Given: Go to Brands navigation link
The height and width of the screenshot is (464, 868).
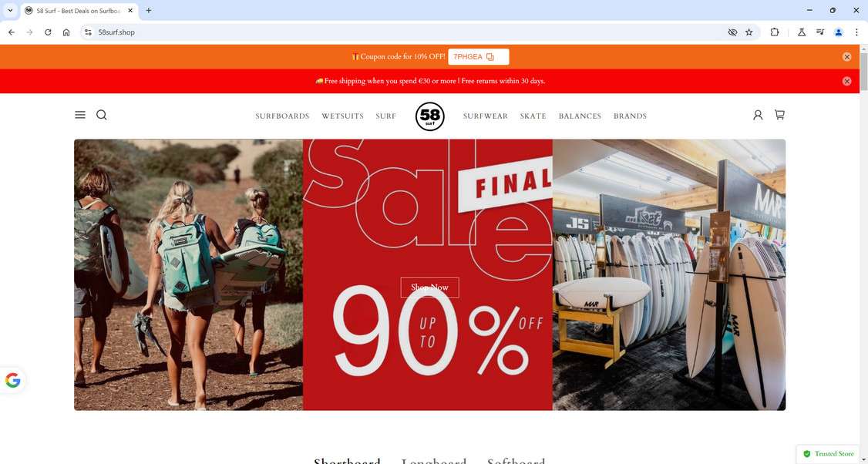Looking at the screenshot, I should [630, 116].
